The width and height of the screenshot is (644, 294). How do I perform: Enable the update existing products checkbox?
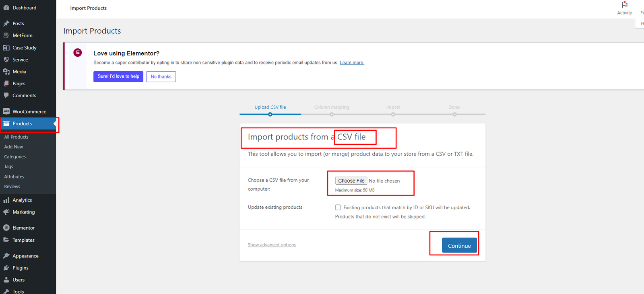pos(338,208)
